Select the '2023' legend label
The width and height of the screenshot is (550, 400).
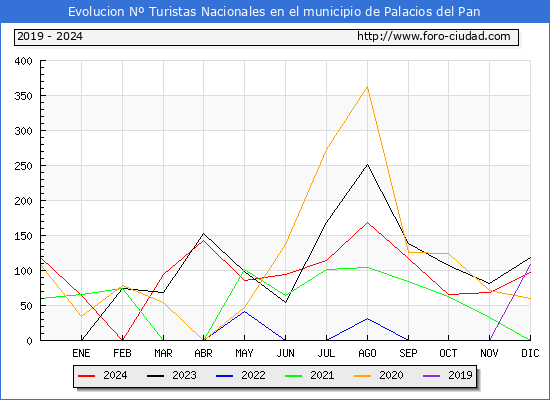point(184,375)
